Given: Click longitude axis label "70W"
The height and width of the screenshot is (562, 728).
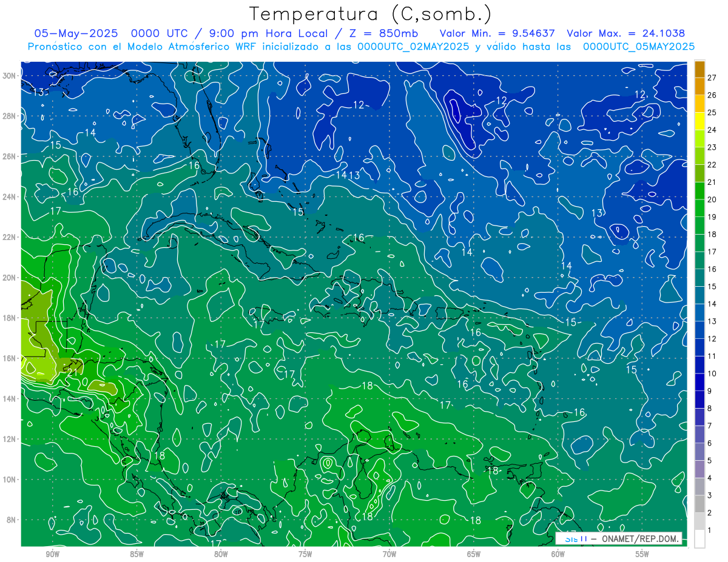Looking at the screenshot, I should (389, 555).
